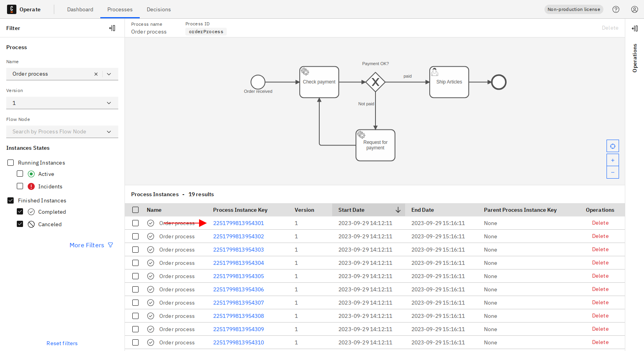Open the Decisions tab
The width and height of the screenshot is (644, 351).
pos(158,9)
